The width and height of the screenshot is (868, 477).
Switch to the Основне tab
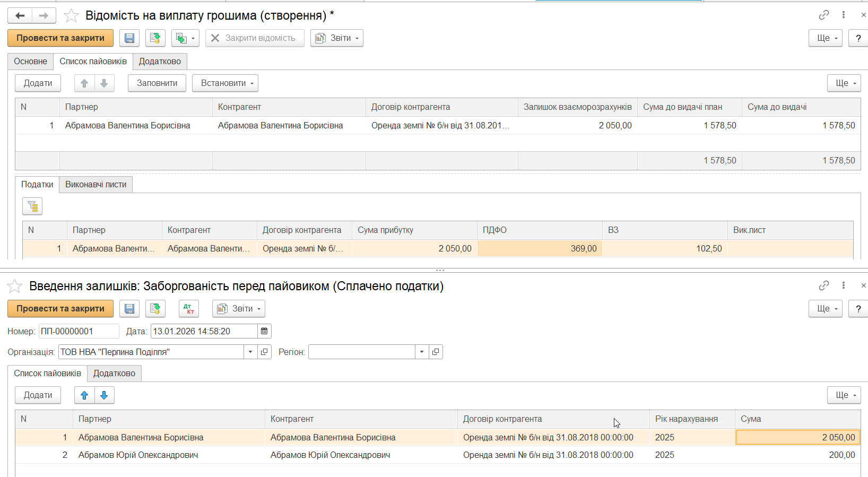point(31,62)
